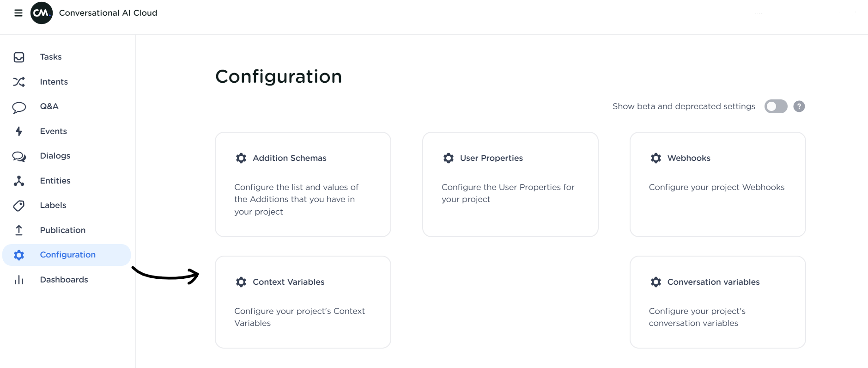This screenshot has height=368, width=868.
Task: Click the Events lightning bolt icon
Action: pos(19,131)
